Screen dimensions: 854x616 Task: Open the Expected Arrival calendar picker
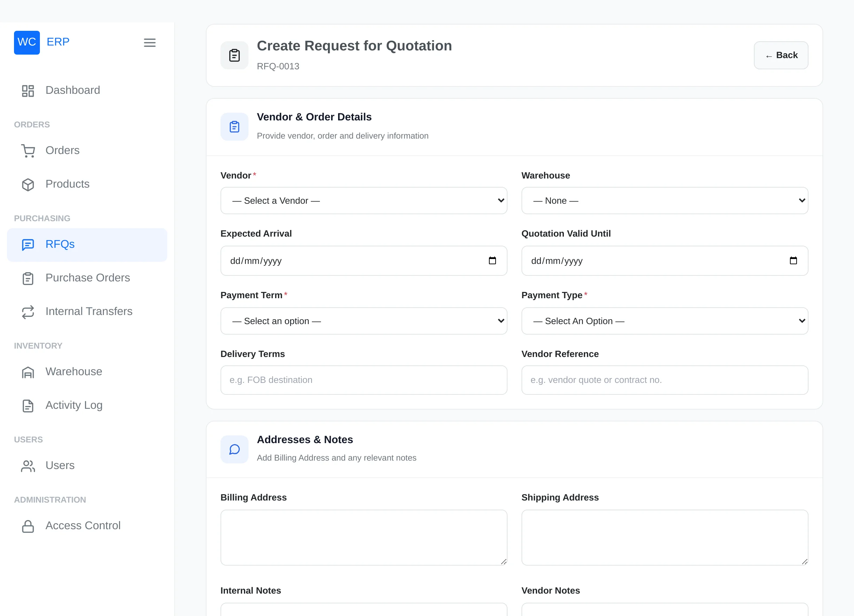pyautogui.click(x=492, y=260)
